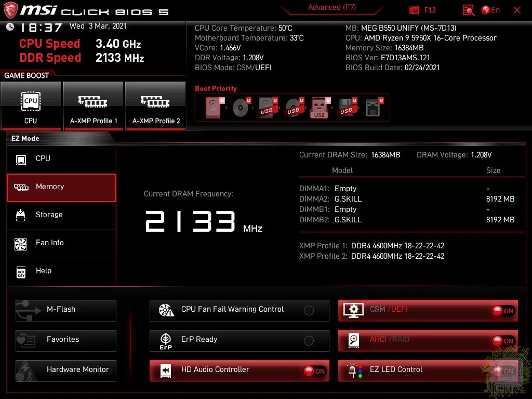Image resolution: width=532 pixels, height=399 pixels.
Task: Select the optical disc boot device icon
Action: [x=241, y=108]
